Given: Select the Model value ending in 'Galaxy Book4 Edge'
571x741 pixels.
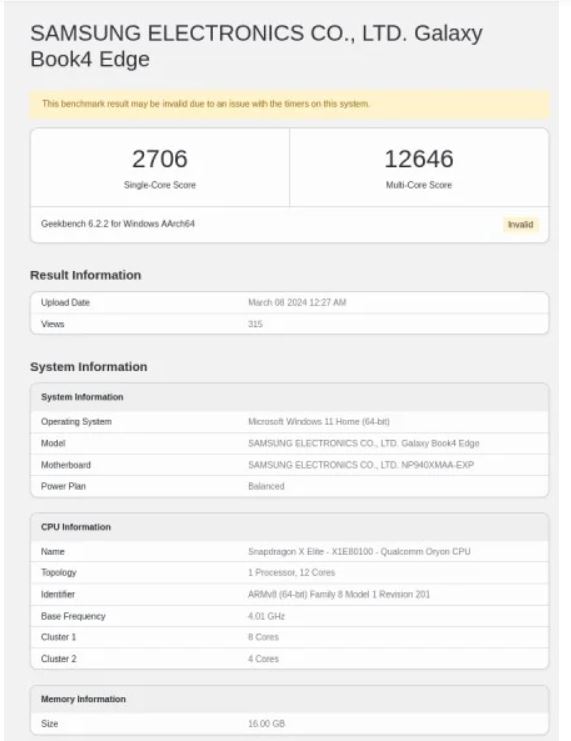Looking at the screenshot, I should pyautogui.click(x=363, y=443).
